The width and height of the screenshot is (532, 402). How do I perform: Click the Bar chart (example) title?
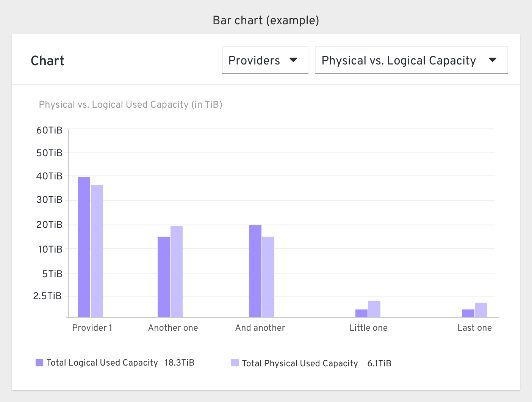click(x=266, y=20)
